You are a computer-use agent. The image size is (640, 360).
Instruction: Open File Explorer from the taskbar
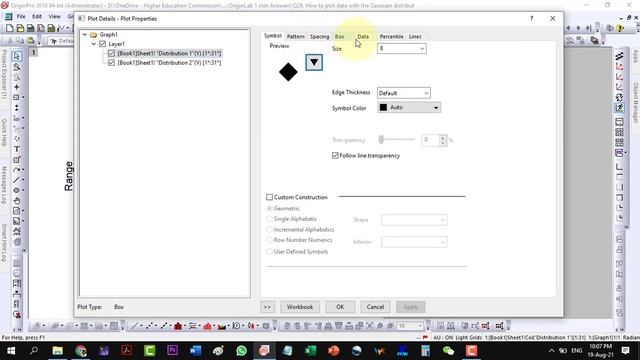tap(58, 351)
